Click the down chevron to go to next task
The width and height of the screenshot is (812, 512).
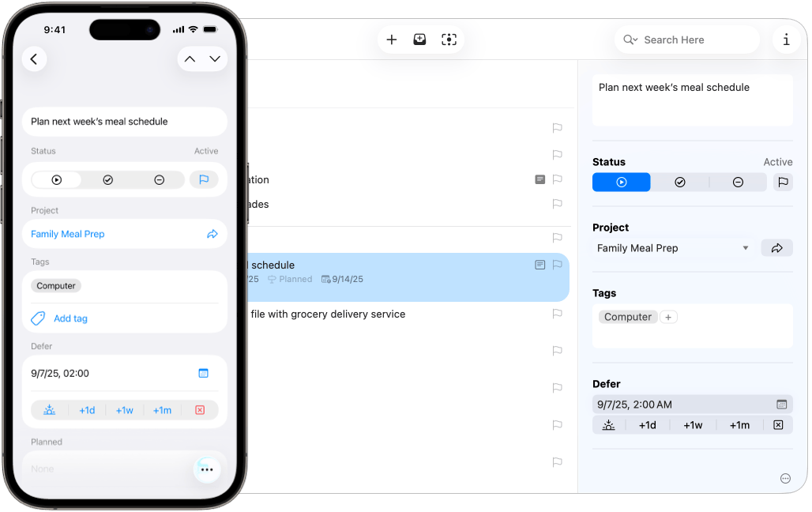tap(215, 58)
